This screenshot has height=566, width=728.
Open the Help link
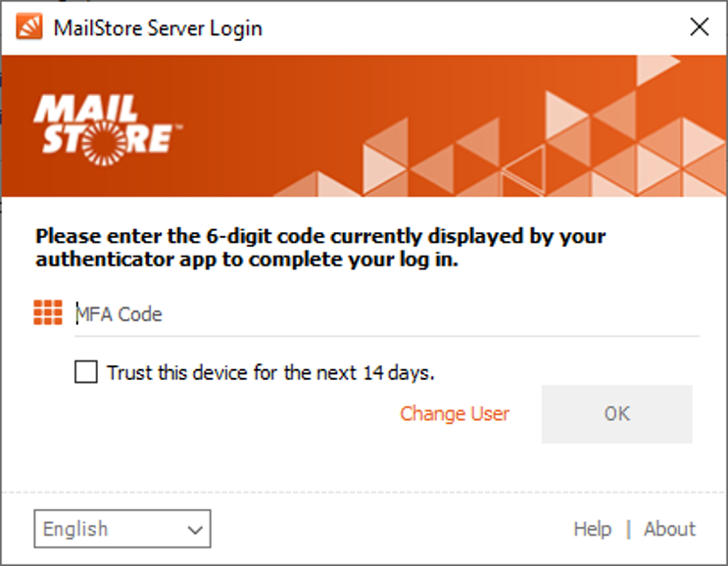click(x=592, y=529)
